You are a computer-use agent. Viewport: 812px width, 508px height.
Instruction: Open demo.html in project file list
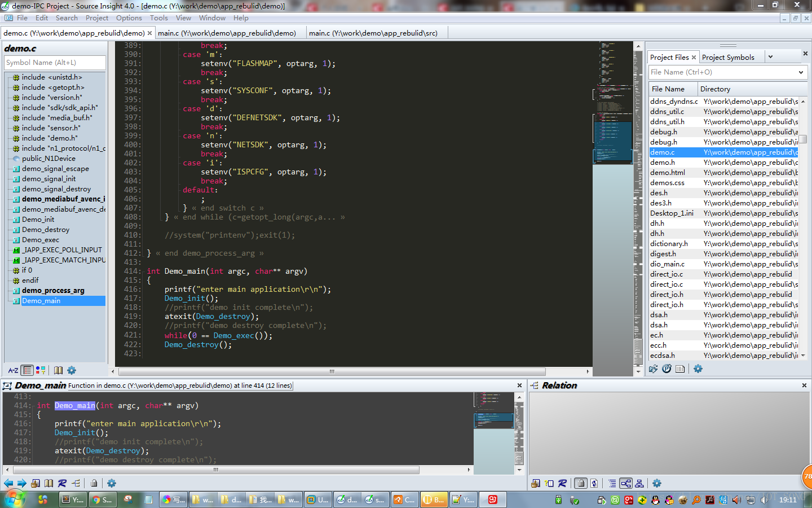coord(668,173)
